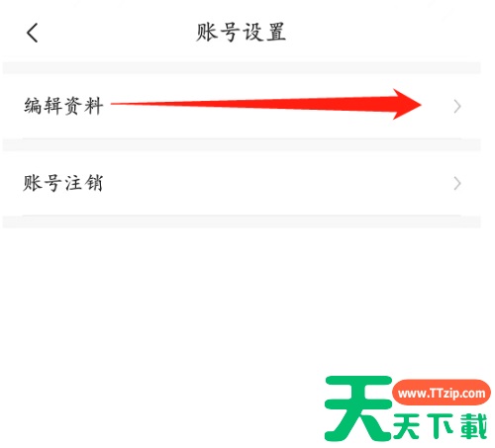This screenshot has width=495, height=448.
Task: Click the 编辑资料 label text
Action: point(63,106)
